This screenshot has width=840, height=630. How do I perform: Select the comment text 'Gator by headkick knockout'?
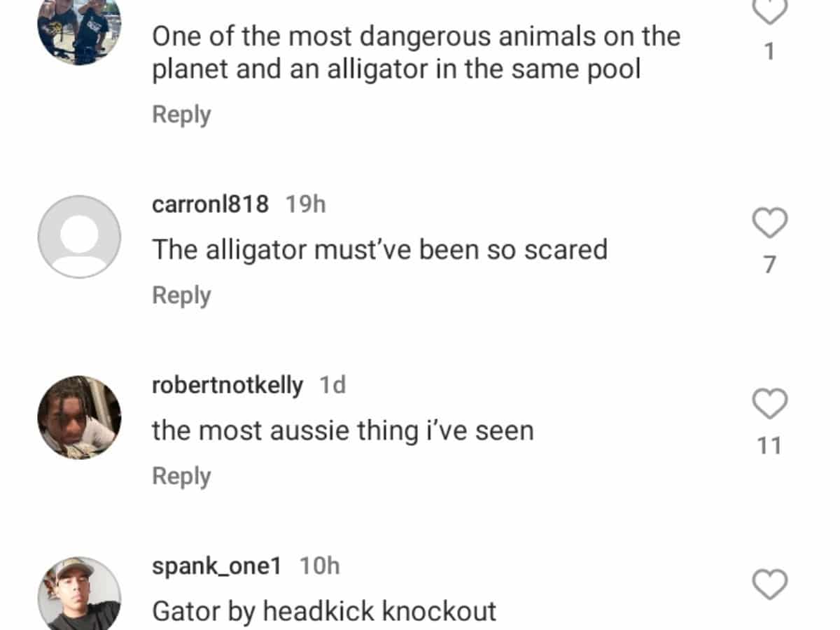[324, 611]
